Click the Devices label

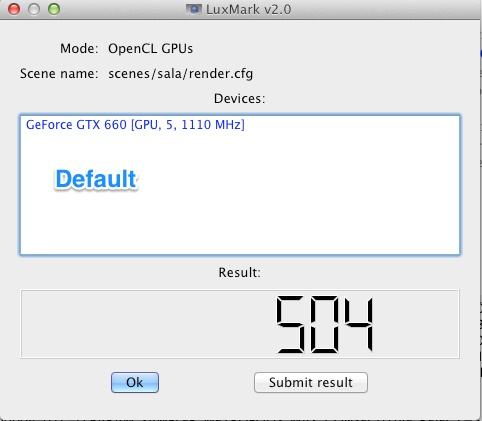239,99
